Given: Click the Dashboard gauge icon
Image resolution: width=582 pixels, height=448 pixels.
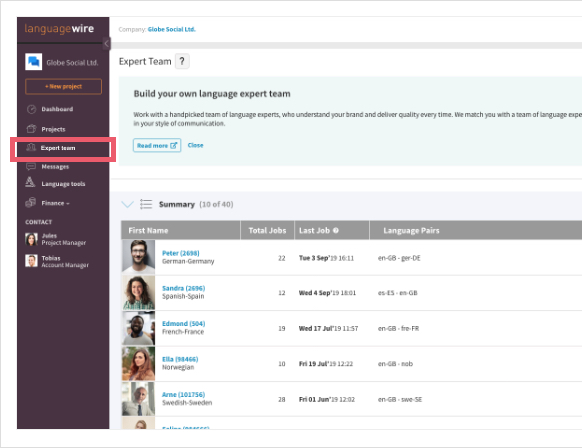Looking at the screenshot, I should pyautogui.click(x=32, y=109).
